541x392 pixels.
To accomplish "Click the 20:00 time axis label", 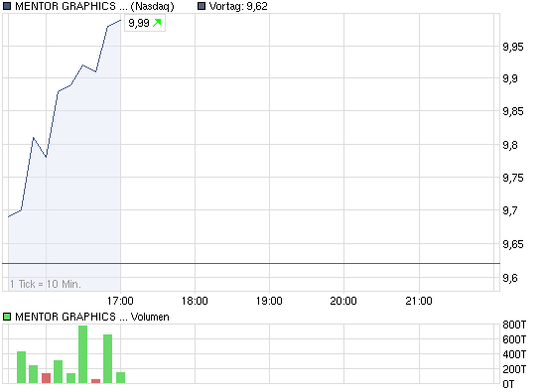I will (x=343, y=301).
